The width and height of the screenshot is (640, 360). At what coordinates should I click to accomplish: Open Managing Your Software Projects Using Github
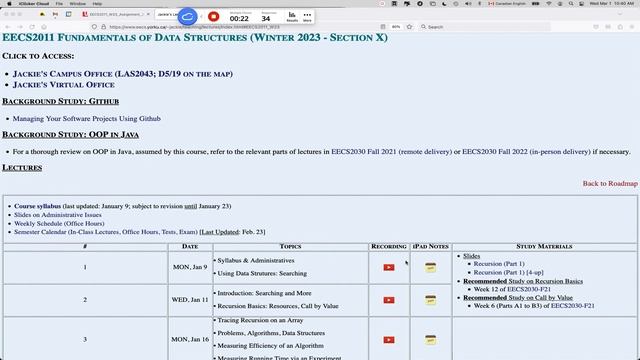pyautogui.click(x=87, y=119)
